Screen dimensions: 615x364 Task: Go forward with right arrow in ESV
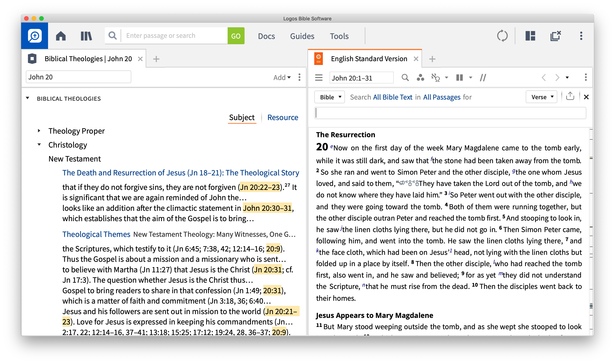pos(557,78)
